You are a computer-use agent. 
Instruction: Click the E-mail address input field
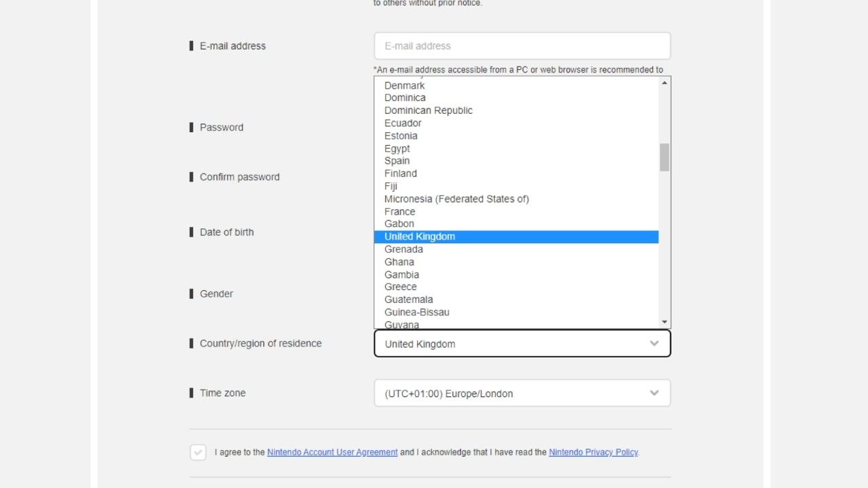point(522,46)
